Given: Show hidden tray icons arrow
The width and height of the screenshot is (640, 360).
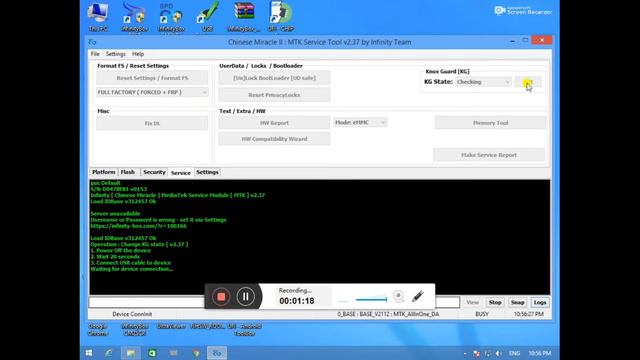Looking at the screenshot, I should click(465, 353).
